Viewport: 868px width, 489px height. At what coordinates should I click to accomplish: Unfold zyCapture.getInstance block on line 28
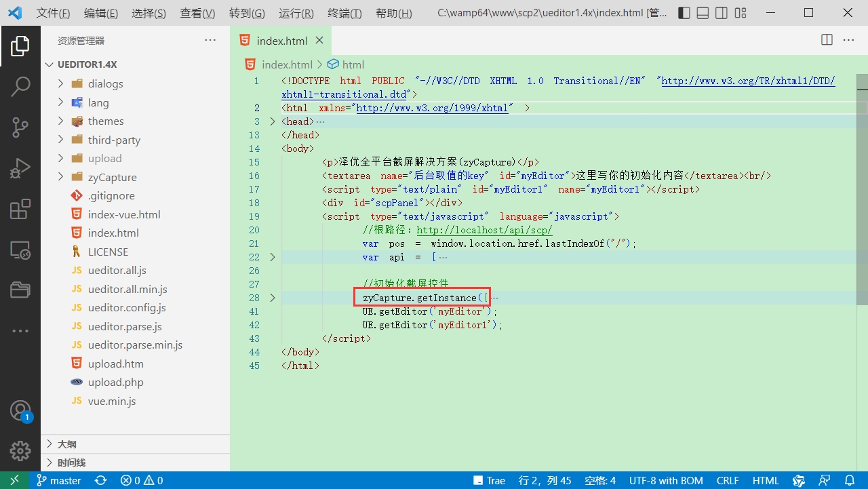pos(273,298)
